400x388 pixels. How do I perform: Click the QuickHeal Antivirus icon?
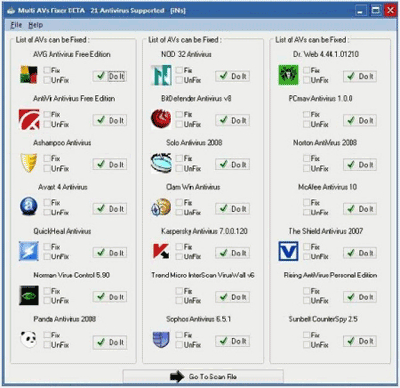pos(29,251)
